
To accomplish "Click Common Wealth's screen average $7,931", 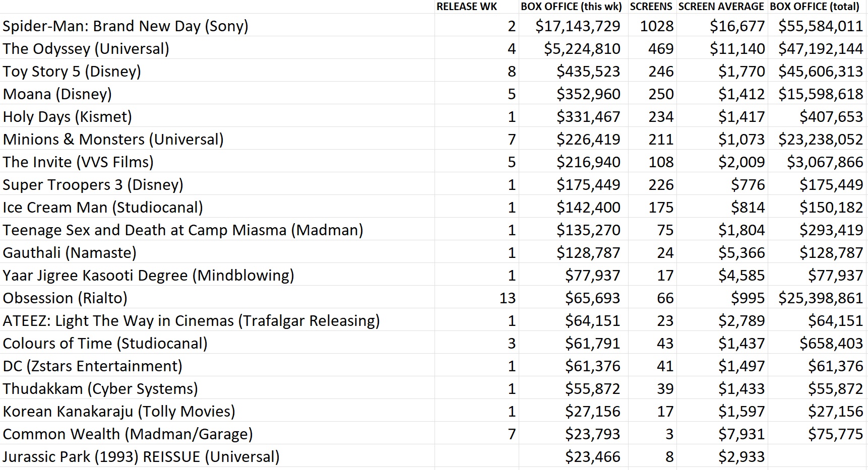I will pyautogui.click(x=741, y=434).
